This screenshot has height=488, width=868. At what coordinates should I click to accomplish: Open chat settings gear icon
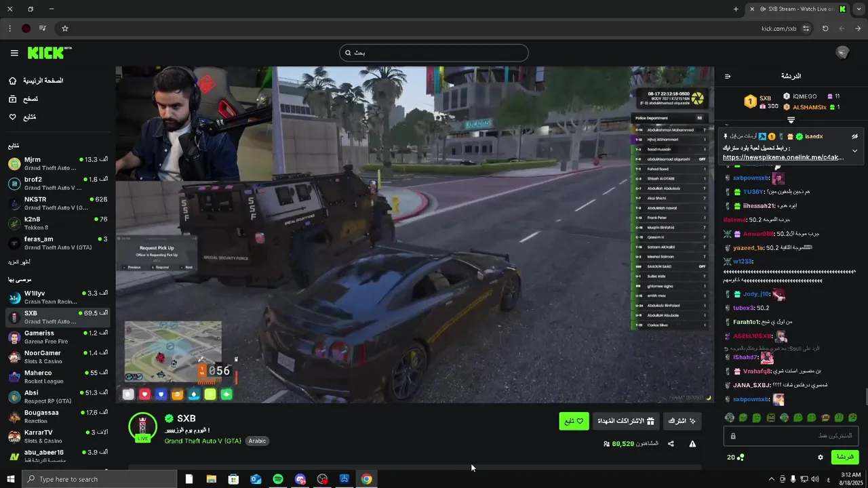821,457
